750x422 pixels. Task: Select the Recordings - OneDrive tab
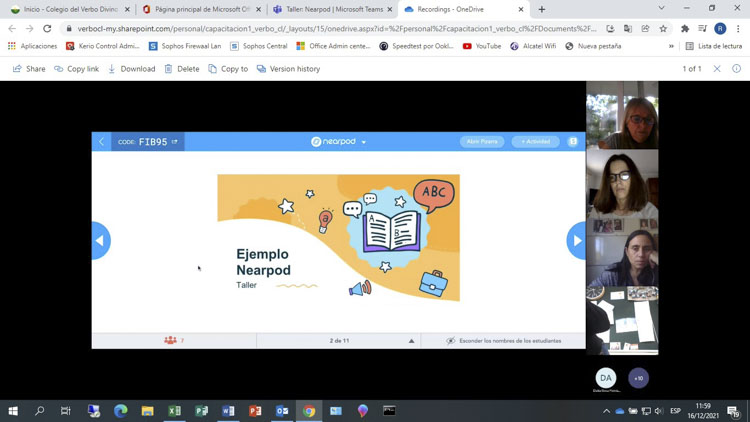(x=463, y=9)
